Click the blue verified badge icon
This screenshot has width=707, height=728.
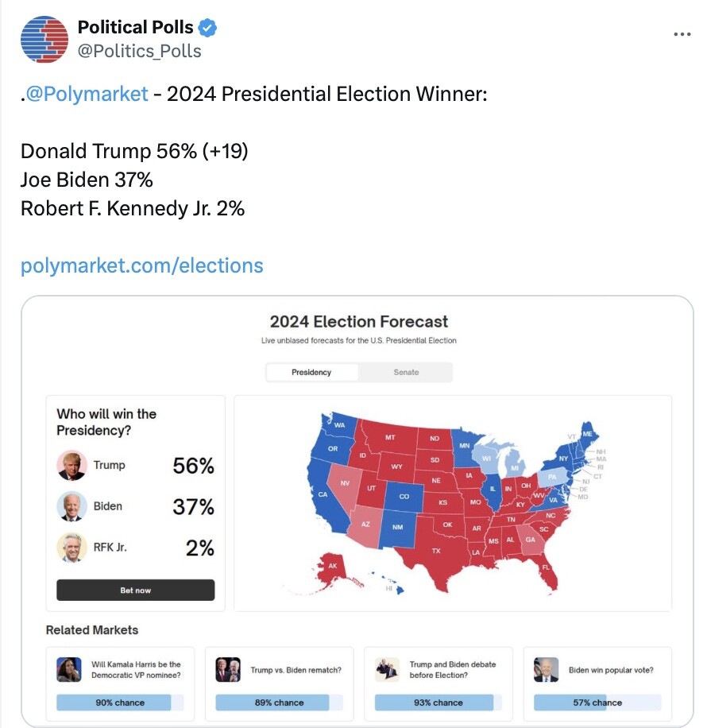click(x=207, y=28)
